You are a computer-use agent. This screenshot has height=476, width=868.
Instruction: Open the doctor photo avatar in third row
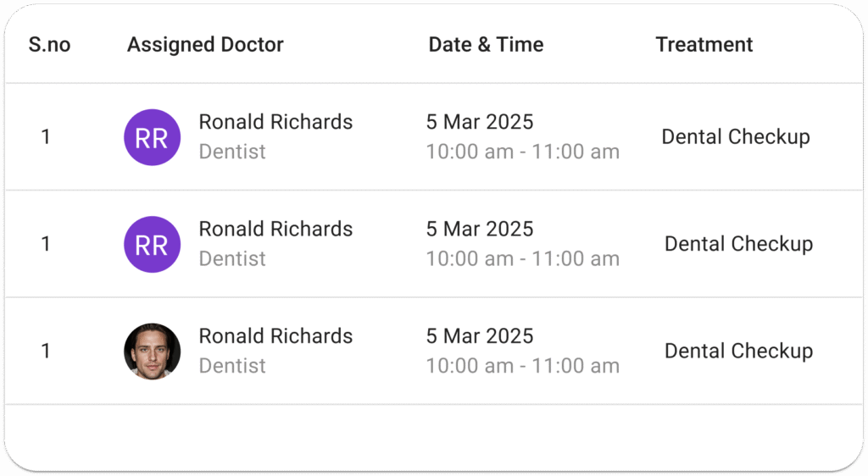[x=153, y=351]
